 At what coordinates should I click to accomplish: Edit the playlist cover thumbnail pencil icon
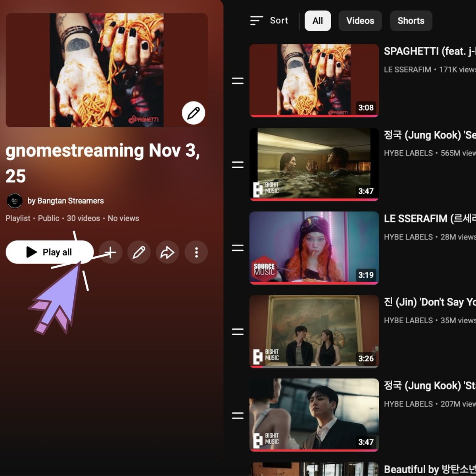pyautogui.click(x=193, y=113)
